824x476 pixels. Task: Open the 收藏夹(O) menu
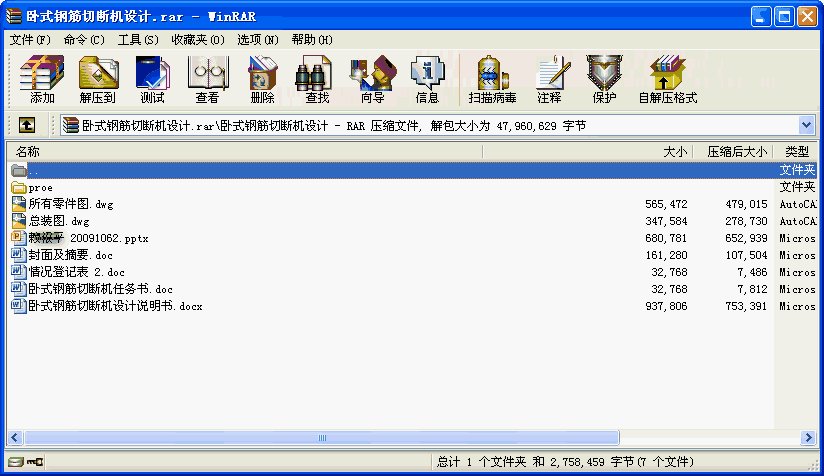197,39
